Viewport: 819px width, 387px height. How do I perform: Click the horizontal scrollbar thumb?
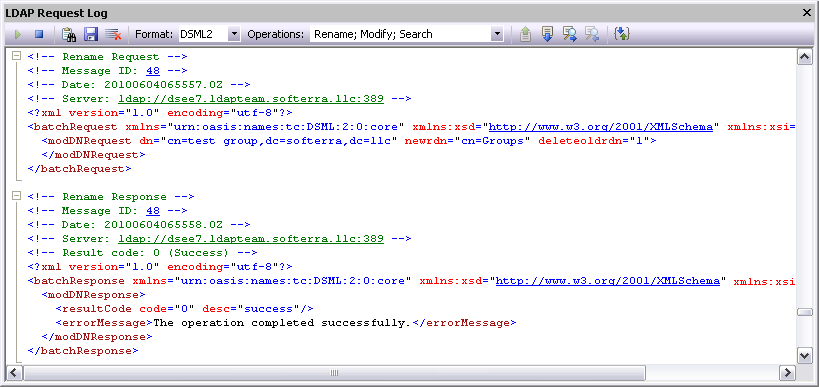[334, 373]
